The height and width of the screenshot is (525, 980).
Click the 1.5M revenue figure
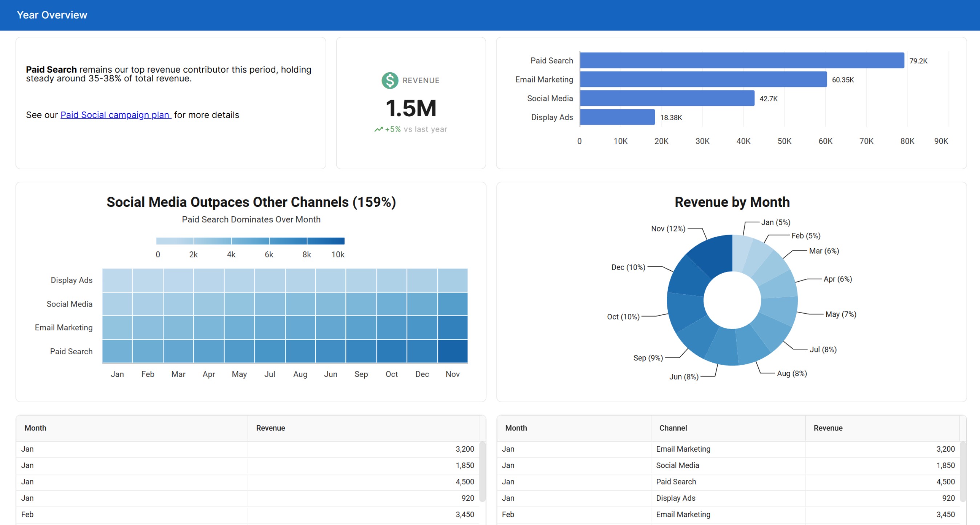tap(411, 108)
